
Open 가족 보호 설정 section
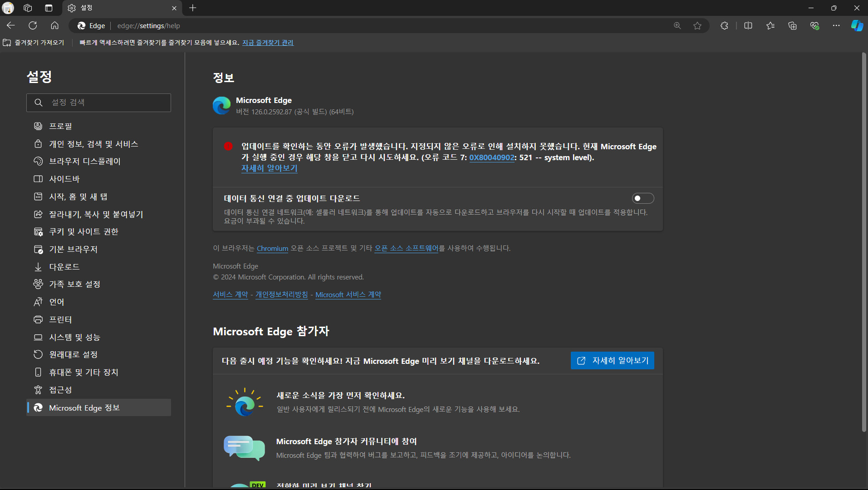pyautogui.click(x=98, y=284)
